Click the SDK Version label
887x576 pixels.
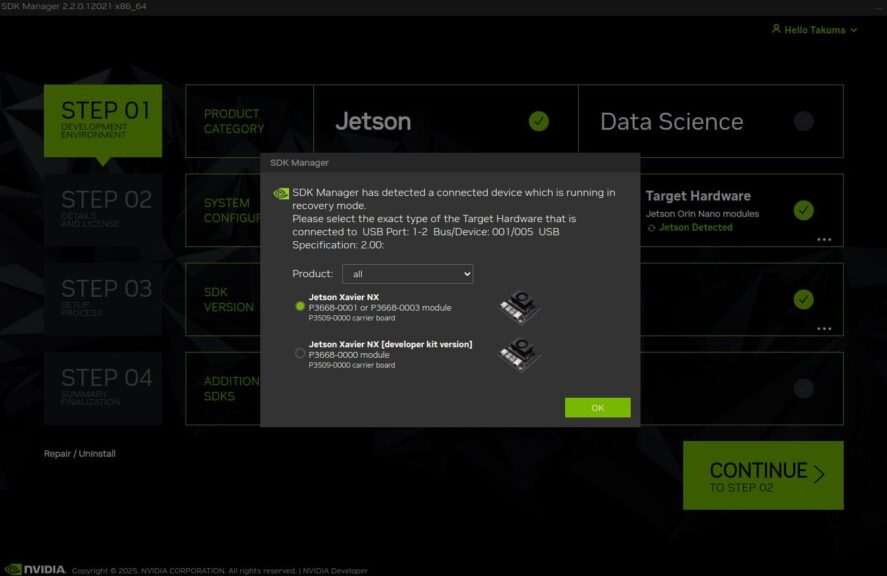pos(229,299)
